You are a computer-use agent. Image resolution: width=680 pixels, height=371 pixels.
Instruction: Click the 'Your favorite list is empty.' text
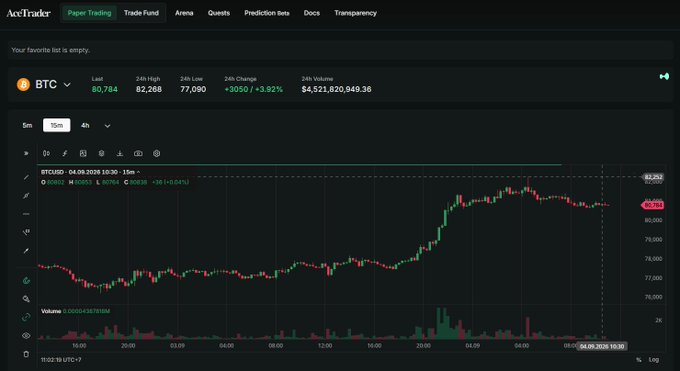click(50, 50)
